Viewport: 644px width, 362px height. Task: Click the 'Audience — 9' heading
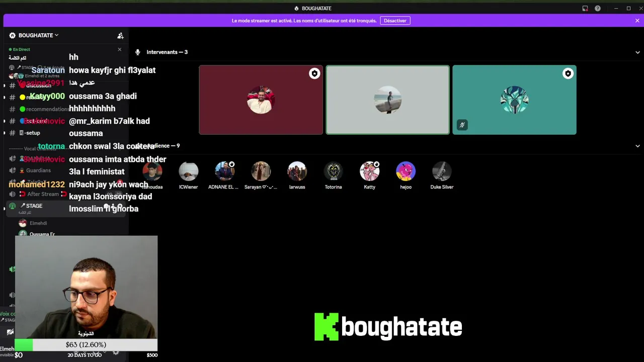click(162, 146)
